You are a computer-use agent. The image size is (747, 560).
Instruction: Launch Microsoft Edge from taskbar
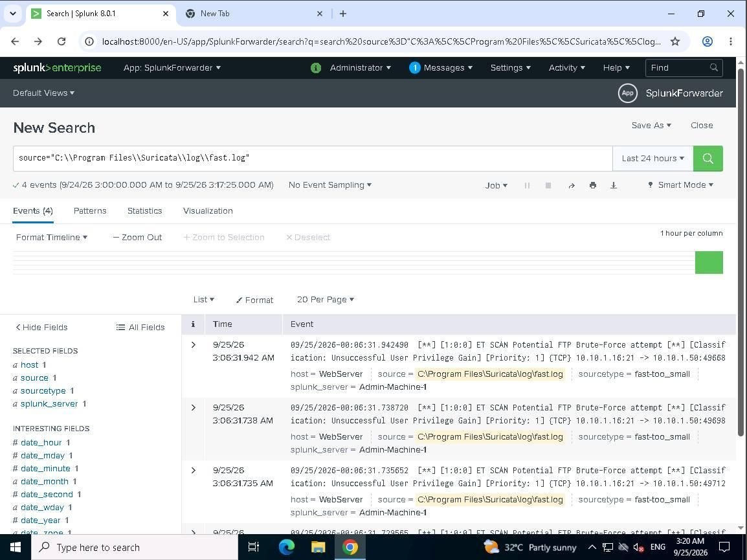pos(286,547)
